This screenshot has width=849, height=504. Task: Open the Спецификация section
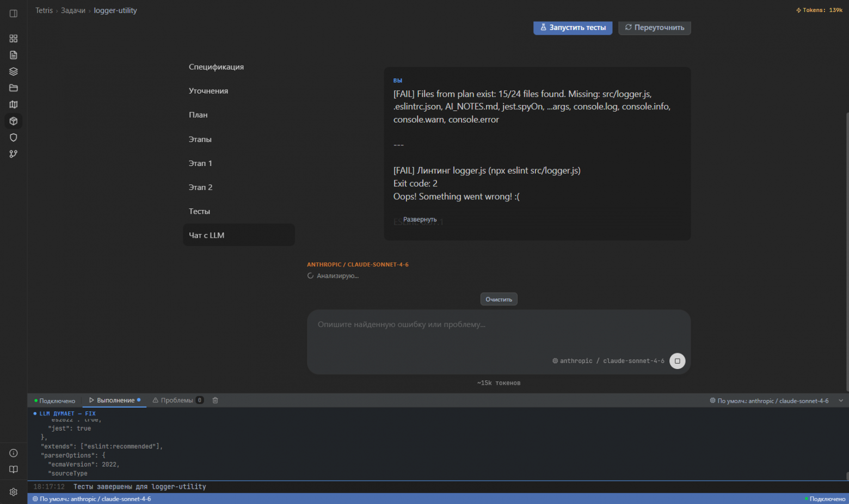239,67
